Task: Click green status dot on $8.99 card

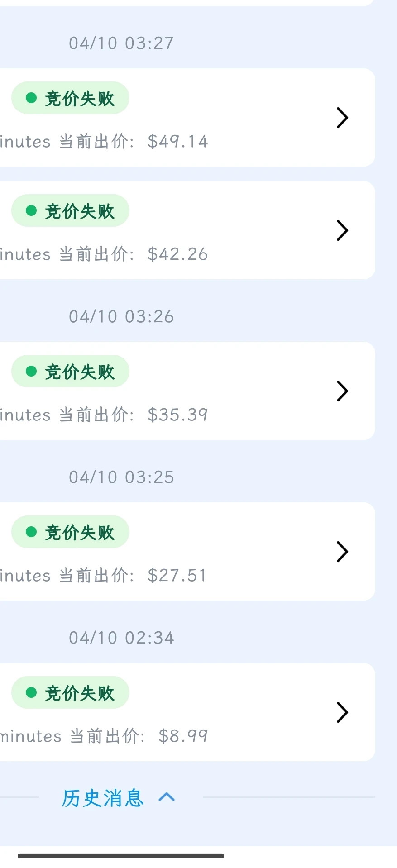Action: coord(31,692)
